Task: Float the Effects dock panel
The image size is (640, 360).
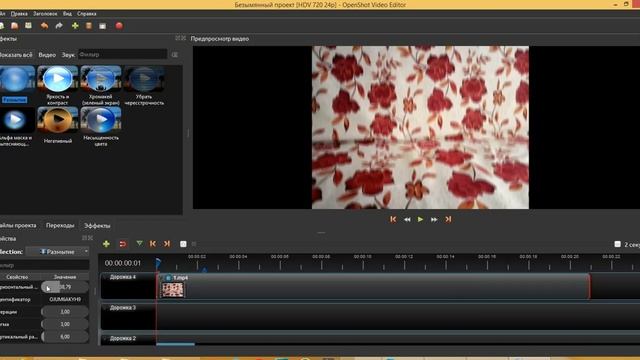Action: coord(178,38)
